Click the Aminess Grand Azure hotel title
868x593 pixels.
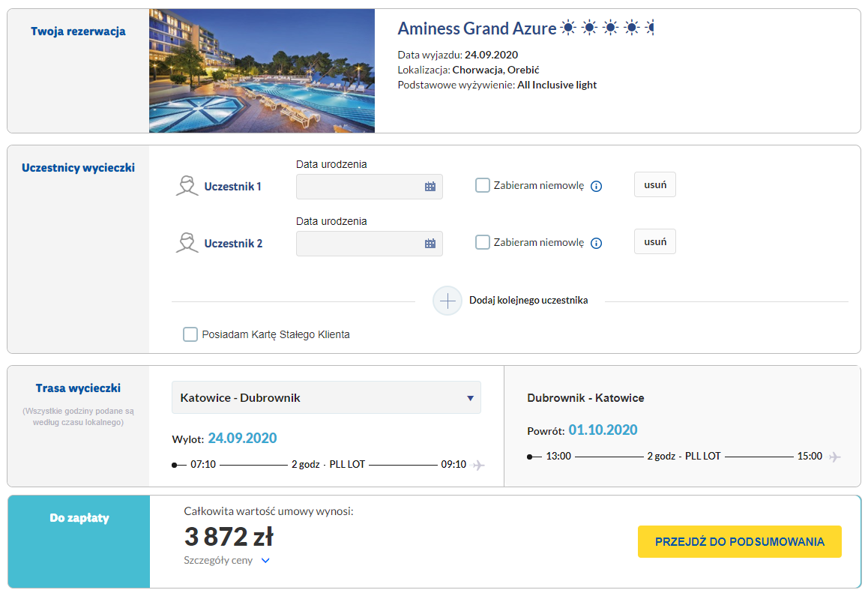[x=477, y=28]
